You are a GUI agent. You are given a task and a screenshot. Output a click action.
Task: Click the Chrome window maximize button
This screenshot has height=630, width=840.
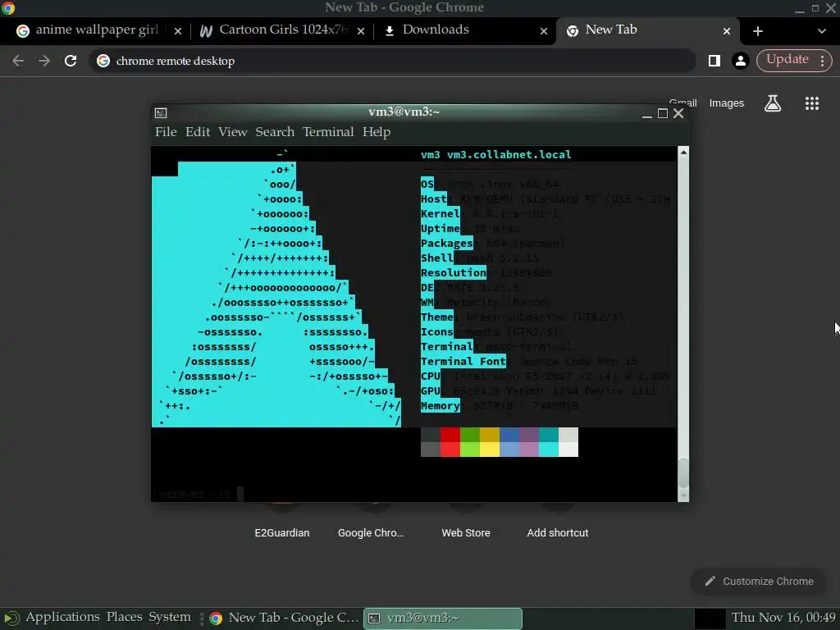[x=815, y=8]
